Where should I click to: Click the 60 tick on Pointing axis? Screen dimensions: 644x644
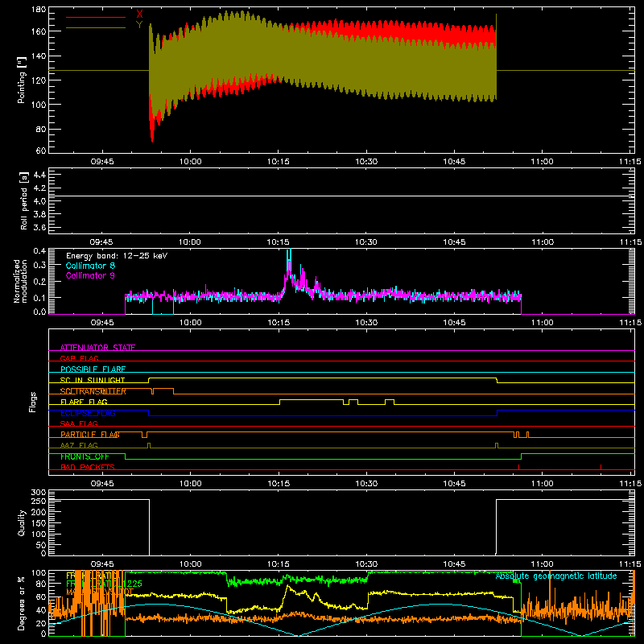coord(41,150)
